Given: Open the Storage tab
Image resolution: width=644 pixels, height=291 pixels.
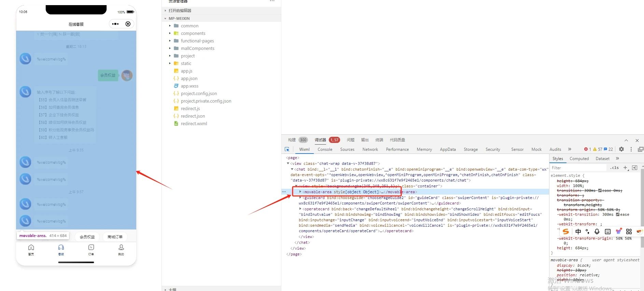Looking at the screenshot, I should point(471,149).
